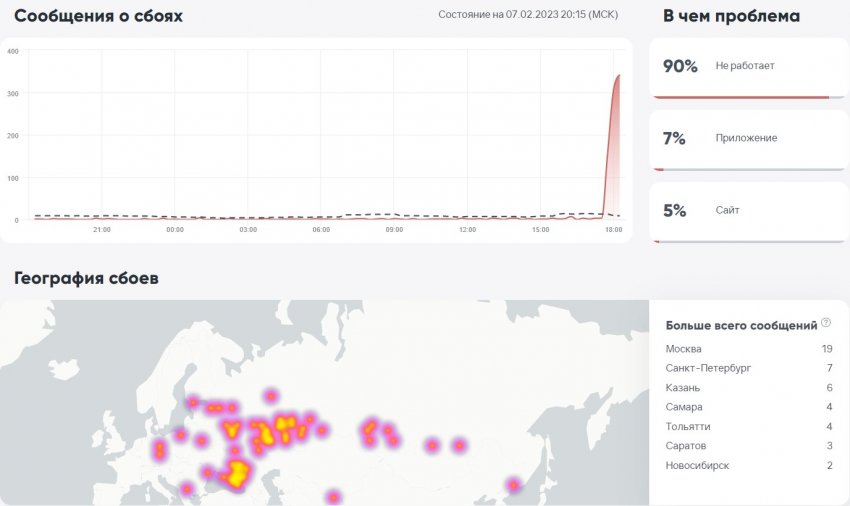Screen dimensions: 850x506
Task: Click the 18:00 time axis label
Action: point(613,230)
